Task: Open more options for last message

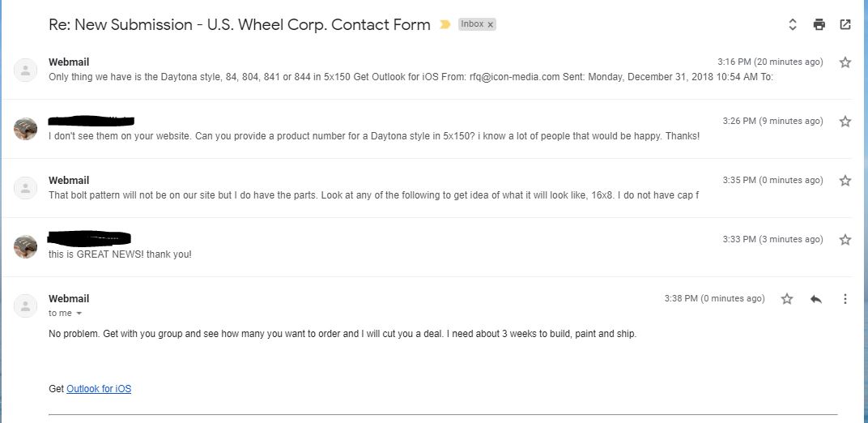Action: 845,299
